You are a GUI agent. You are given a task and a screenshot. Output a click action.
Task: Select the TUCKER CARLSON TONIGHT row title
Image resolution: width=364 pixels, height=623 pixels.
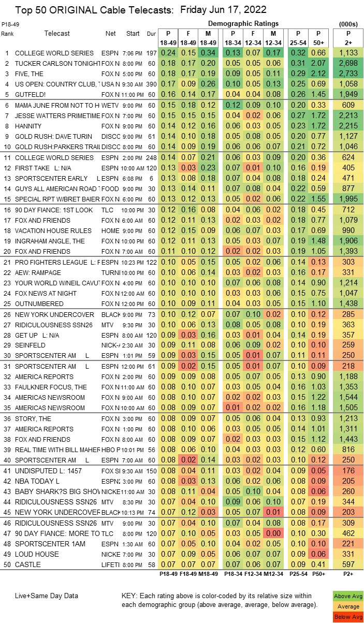pos(57,63)
